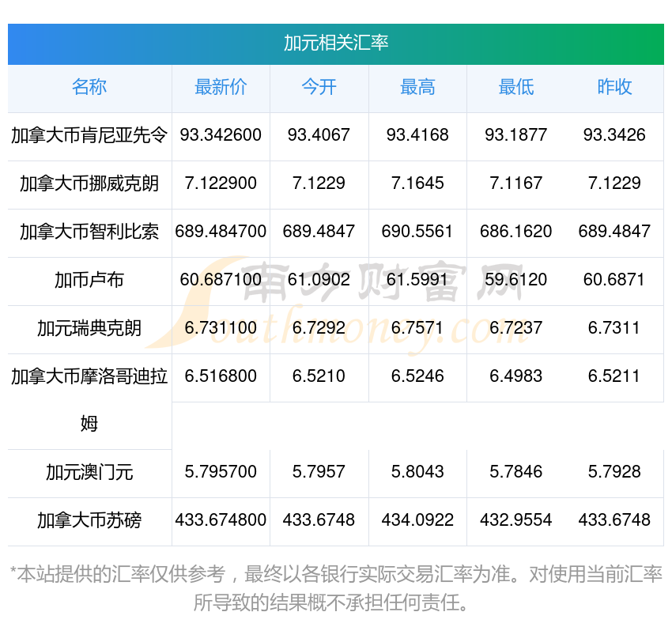Click latest price 6.731100

pyautogui.click(x=221, y=328)
